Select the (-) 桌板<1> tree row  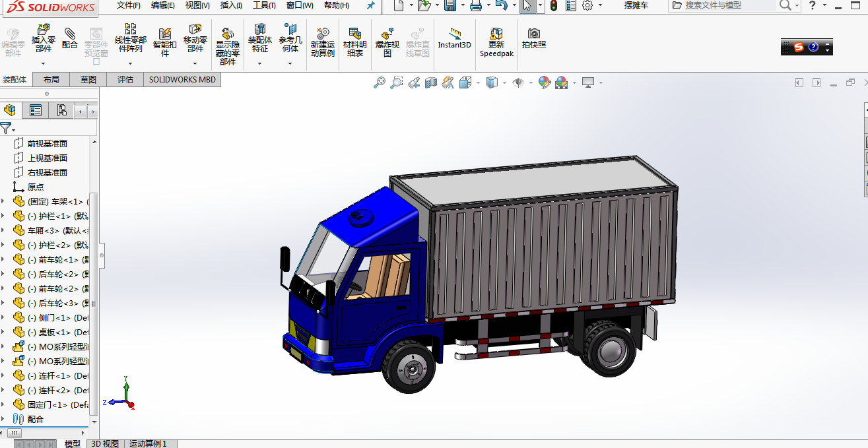51,332
